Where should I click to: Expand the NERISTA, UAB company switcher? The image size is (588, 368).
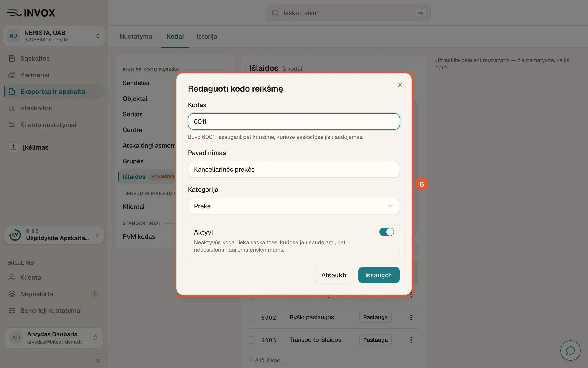54,36
